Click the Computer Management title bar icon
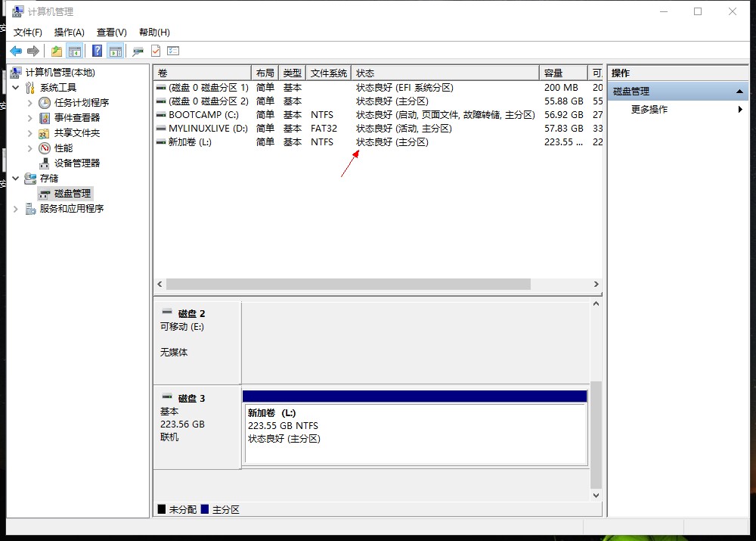The width and height of the screenshot is (756, 541). (18, 11)
